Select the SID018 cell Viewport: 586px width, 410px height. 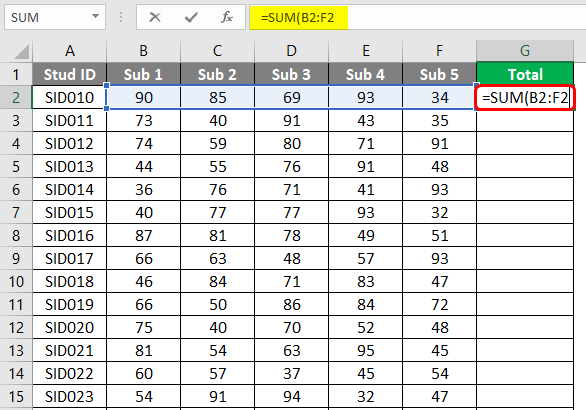pos(70,281)
